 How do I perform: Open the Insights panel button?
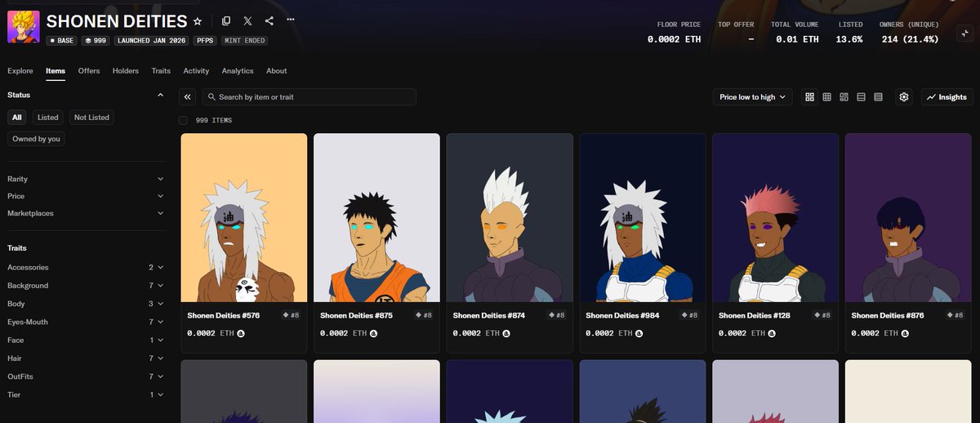coord(947,97)
